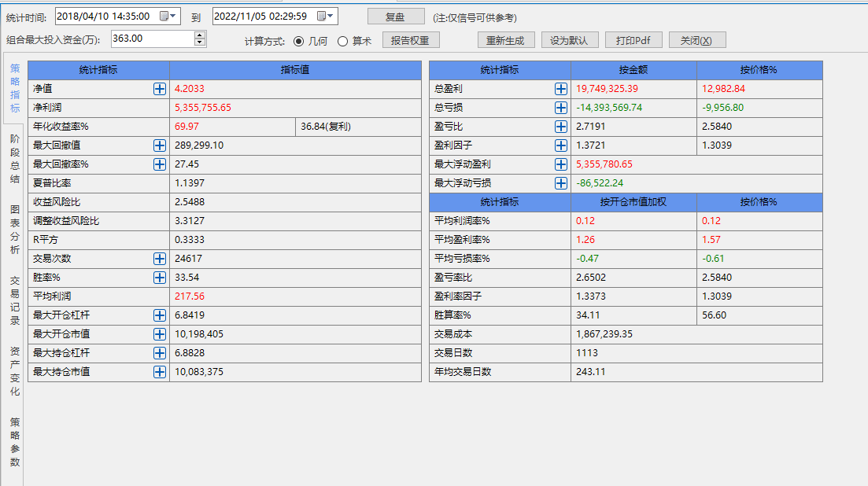Click the 打印Pdf button
868x486 pixels.
pos(633,41)
